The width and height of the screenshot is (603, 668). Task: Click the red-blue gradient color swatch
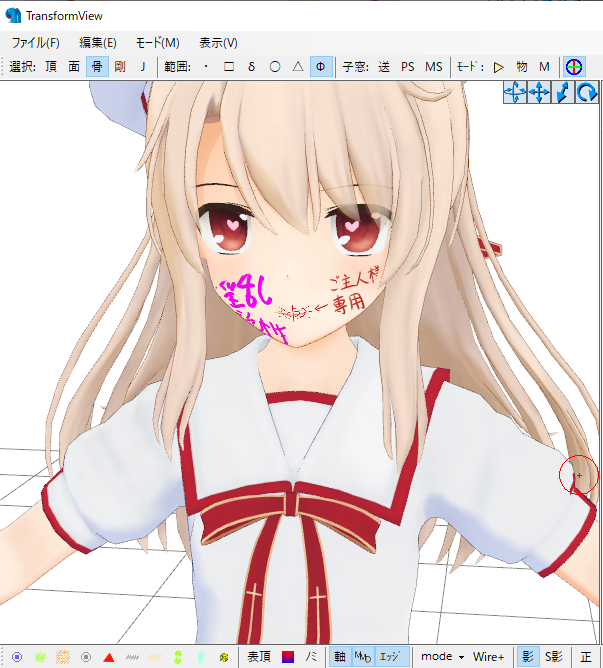click(288, 657)
